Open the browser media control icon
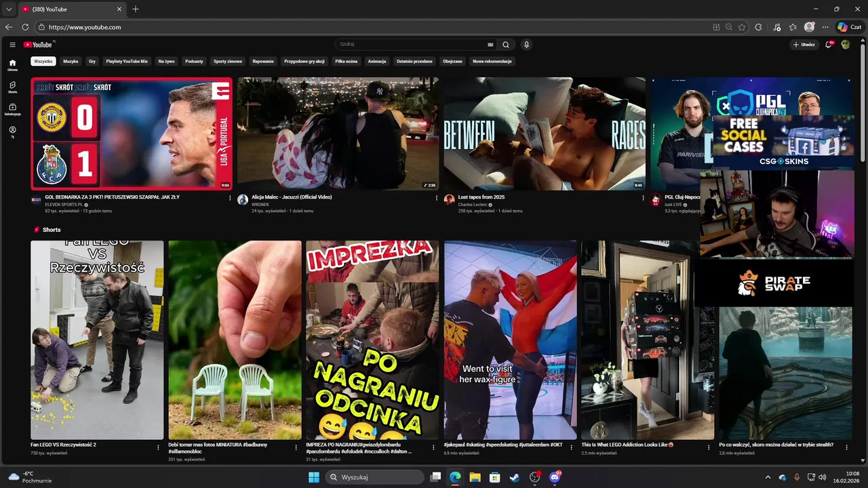Screen dimensions: 868x488 pos(777,27)
